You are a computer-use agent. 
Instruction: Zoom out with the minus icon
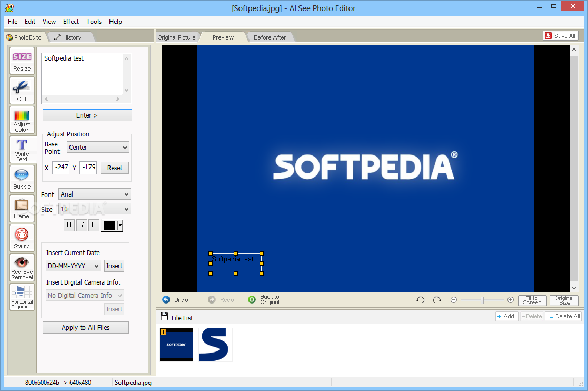[x=454, y=300]
